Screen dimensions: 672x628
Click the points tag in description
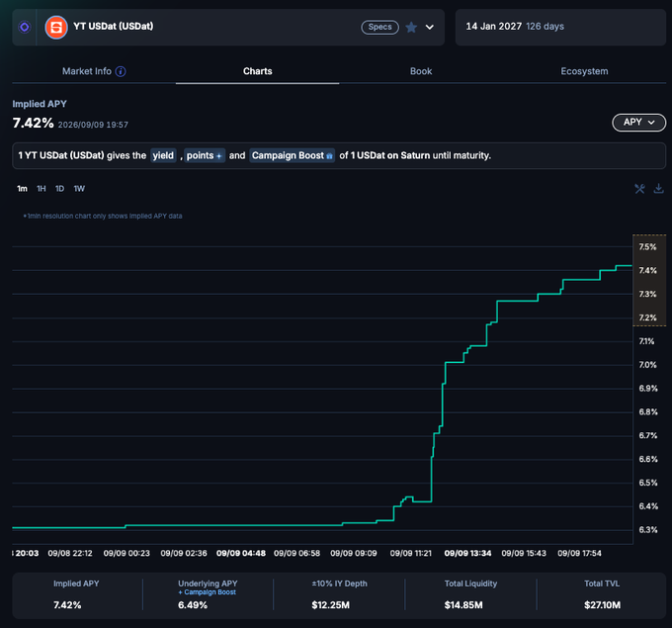tap(205, 155)
